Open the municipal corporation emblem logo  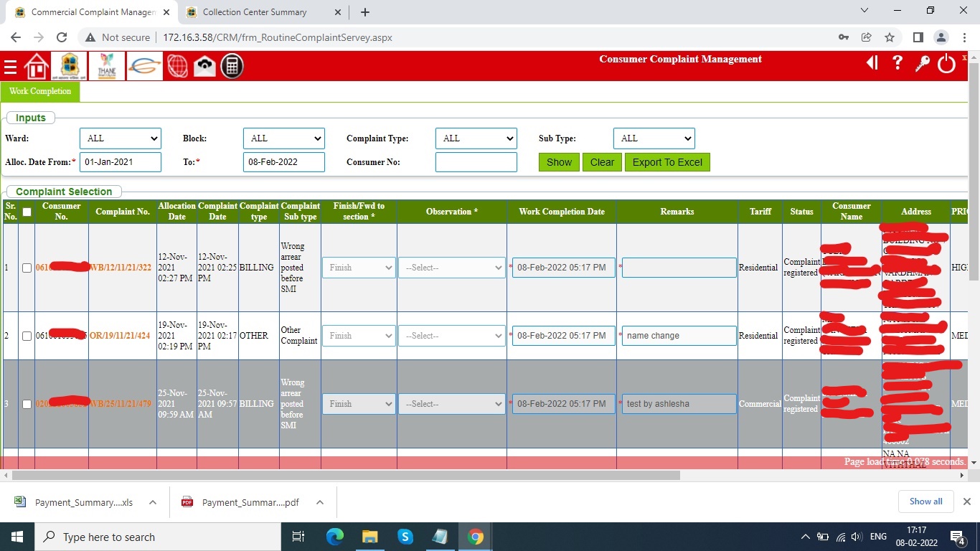(70, 66)
